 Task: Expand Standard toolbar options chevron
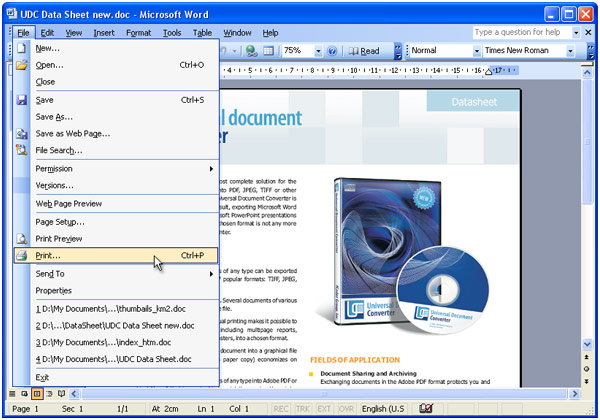pos(398,51)
